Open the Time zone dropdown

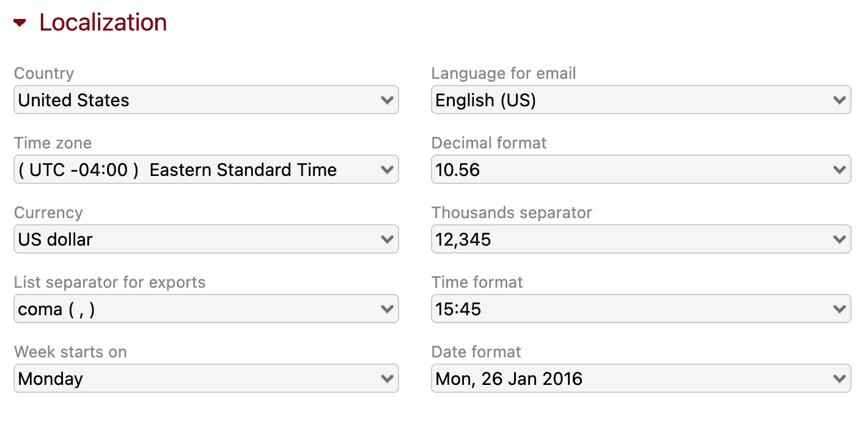[206, 169]
